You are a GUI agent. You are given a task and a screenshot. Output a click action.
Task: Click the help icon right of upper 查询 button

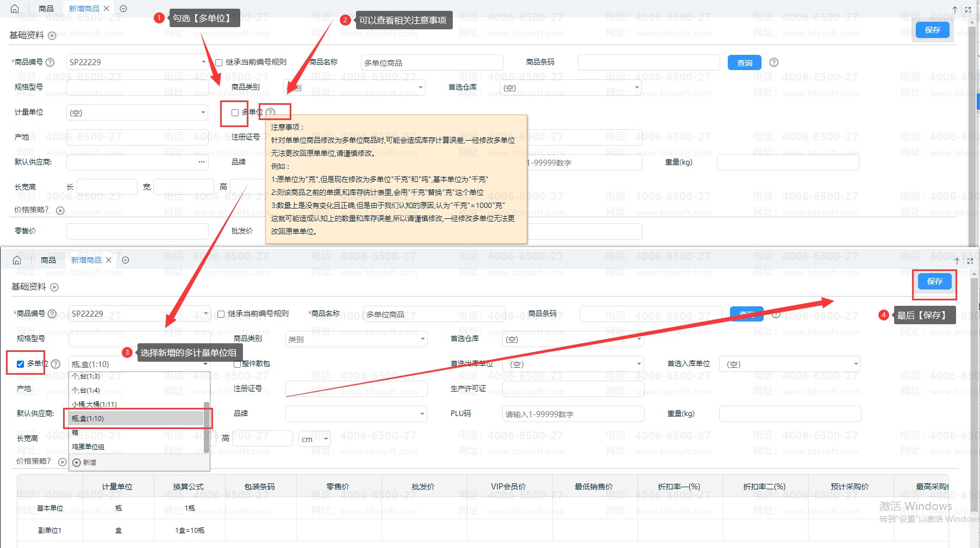click(774, 62)
